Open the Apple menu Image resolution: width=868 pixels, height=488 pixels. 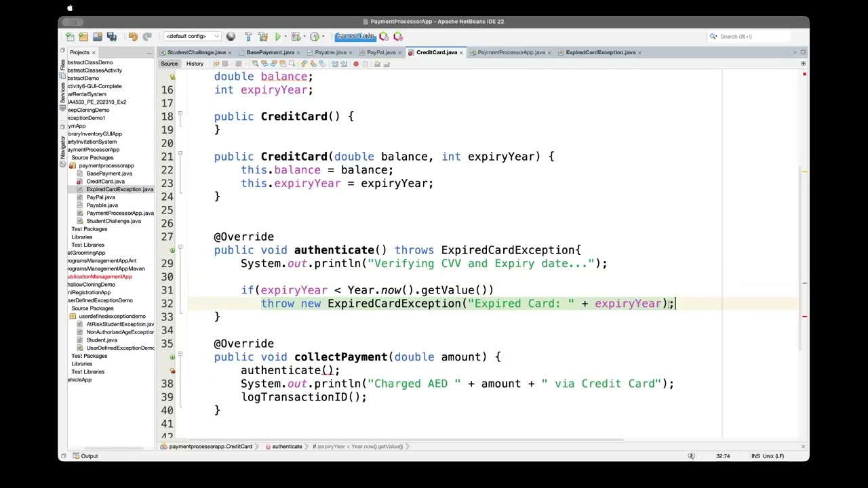pyautogui.click(x=70, y=8)
